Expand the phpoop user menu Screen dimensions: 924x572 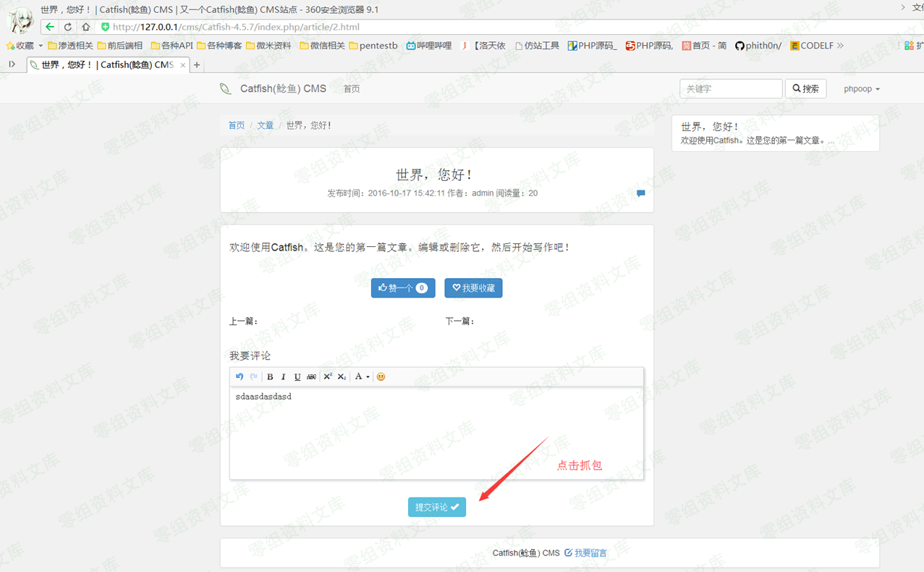coord(861,89)
